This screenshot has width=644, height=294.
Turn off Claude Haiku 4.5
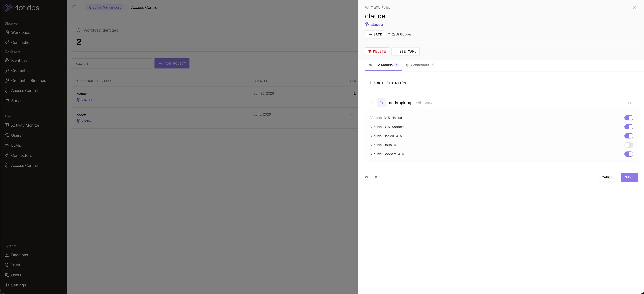tap(628, 136)
